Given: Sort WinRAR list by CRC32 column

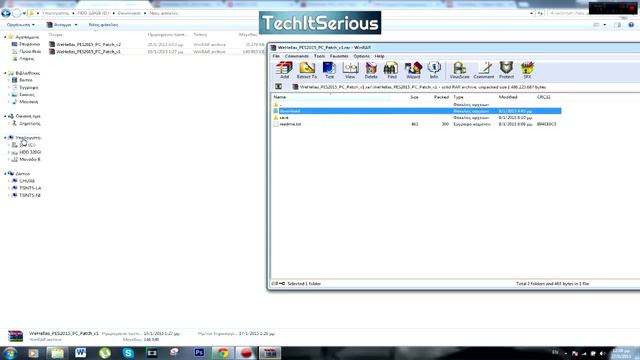Looking at the screenshot, I should pyautogui.click(x=544, y=97).
